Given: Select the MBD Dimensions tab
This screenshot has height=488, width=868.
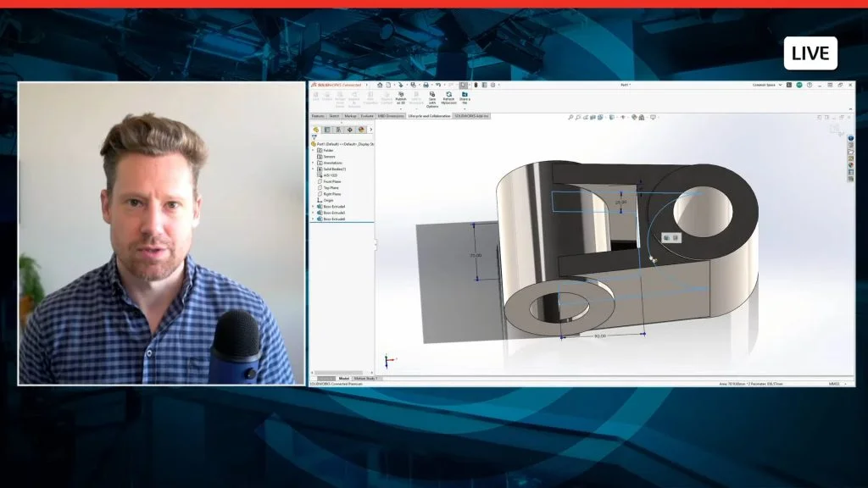Looking at the screenshot, I should tap(390, 115).
